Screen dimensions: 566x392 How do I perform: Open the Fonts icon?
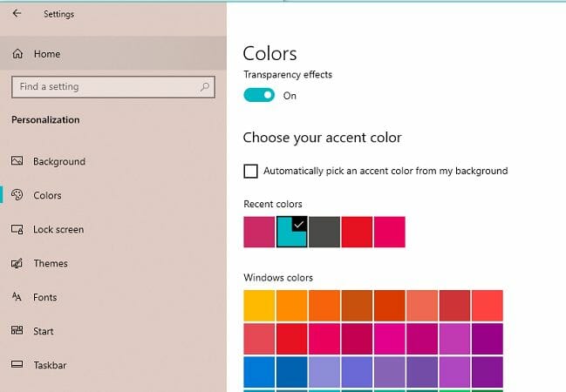click(17, 297)
